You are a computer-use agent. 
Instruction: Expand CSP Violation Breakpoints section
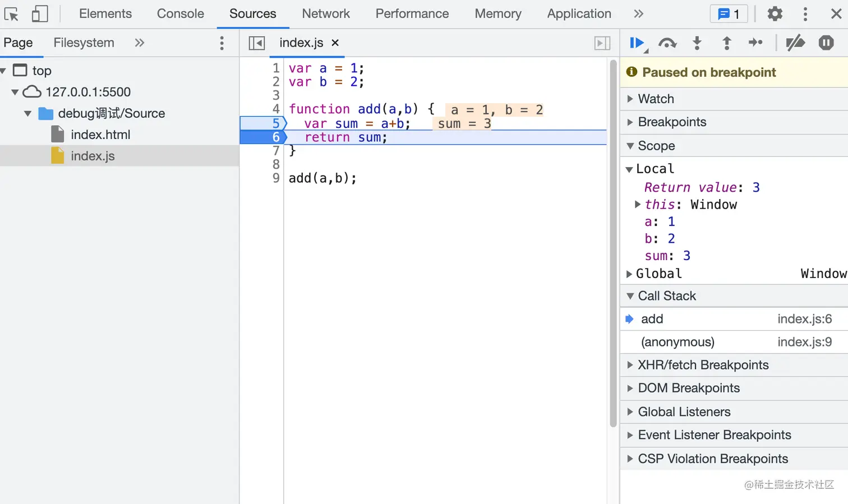(734, 459)
